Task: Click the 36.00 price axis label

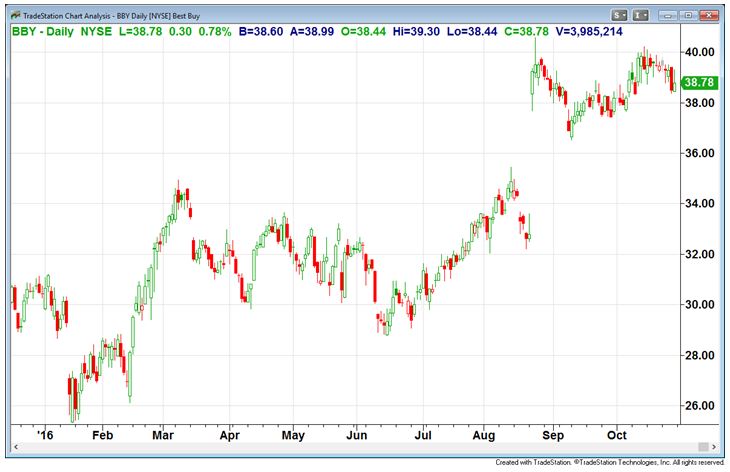Action: pos(699,153)
